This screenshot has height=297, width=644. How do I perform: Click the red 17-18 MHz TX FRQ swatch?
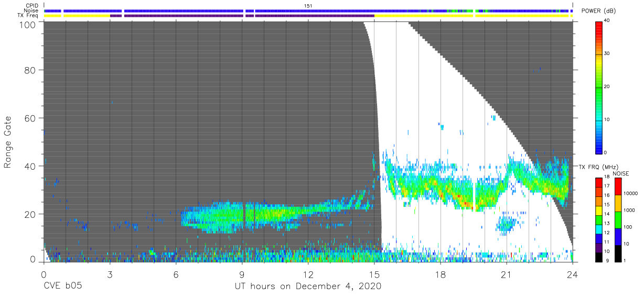(x=598, y=182)
